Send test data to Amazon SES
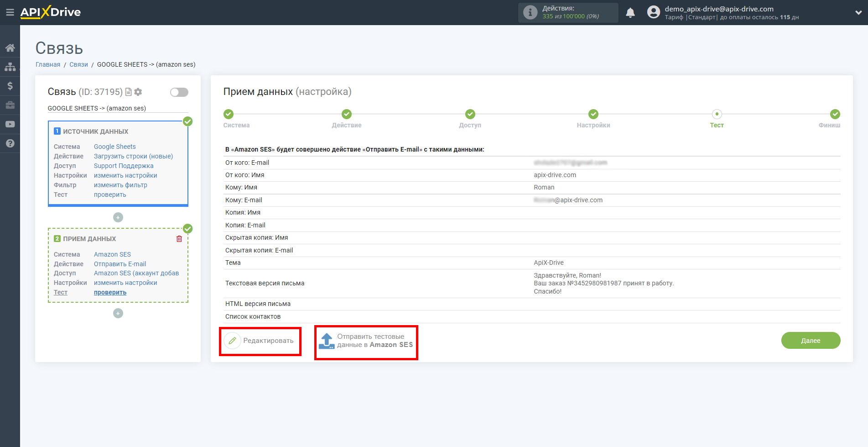 [366, 341]
